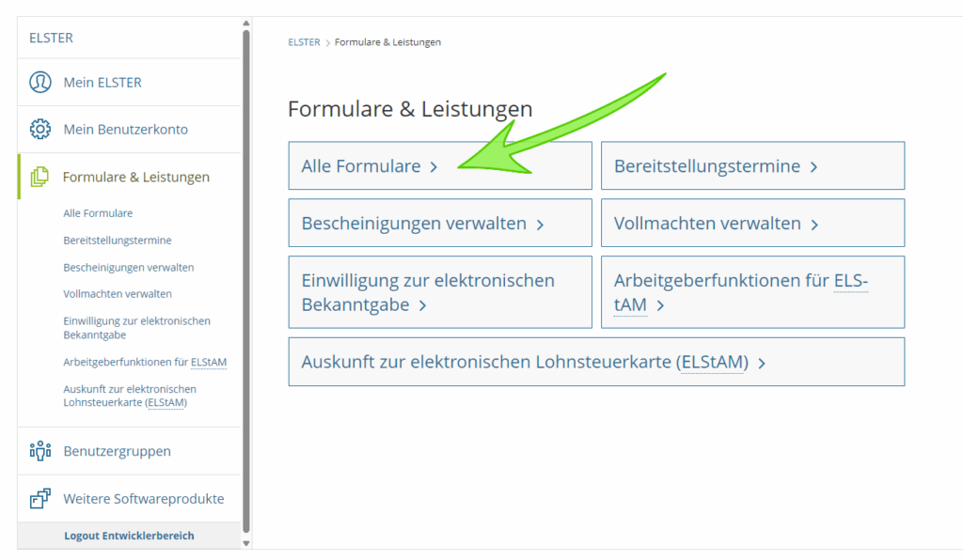Screen dimensions: 963x560
Task: Click the Mein Benutzerkonto gear icon
Action: click(x=40, y=130)
